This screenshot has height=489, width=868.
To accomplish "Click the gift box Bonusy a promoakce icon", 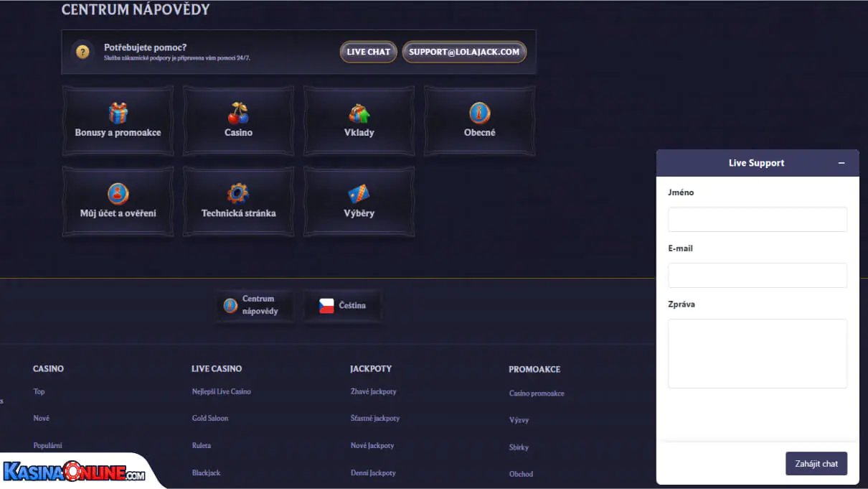I will coord(118,113).
